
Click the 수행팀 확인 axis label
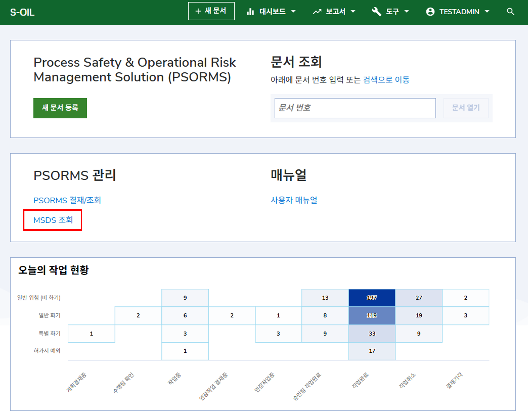pos(123,382)
